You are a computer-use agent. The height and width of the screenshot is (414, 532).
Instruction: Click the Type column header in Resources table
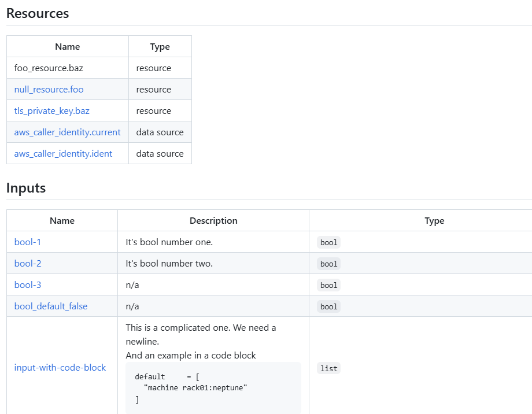pyautogui.click(x=160, y=46)
